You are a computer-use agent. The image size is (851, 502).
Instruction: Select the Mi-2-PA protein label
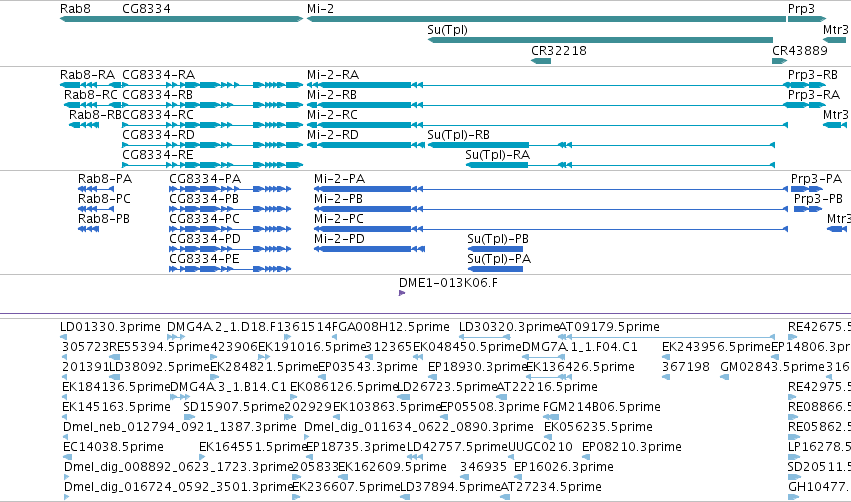pyautogui.click(x=339, y=179)
